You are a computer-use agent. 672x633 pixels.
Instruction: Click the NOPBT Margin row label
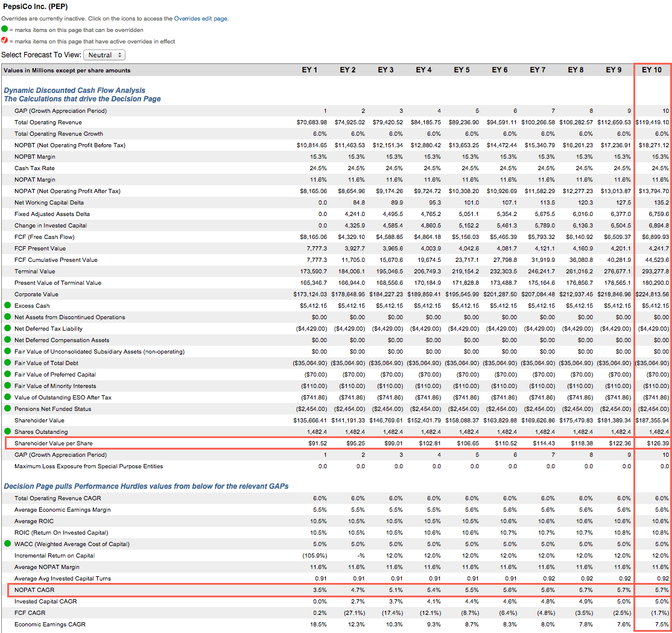pos(35,156)
